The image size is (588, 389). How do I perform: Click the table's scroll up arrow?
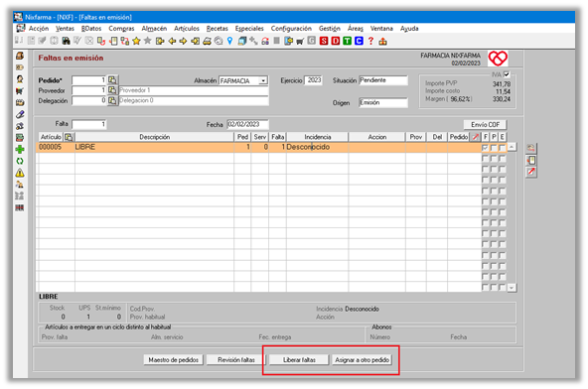(512, 147)
